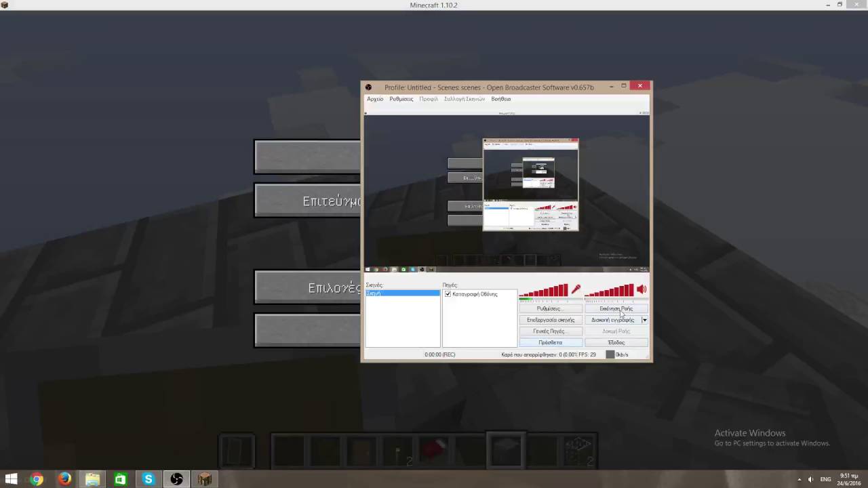Stop recording with Διακοπή εγγραφής button

tap(612, 320)
